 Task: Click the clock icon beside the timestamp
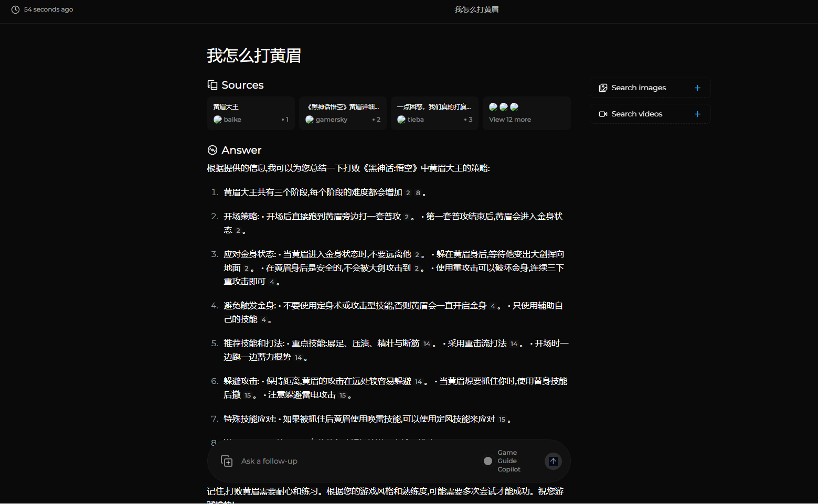15,9
